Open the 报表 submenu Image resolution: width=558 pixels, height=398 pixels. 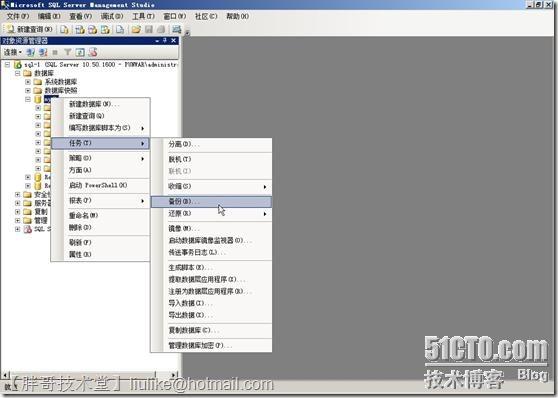pyautogui.click(x=100, y=201)
